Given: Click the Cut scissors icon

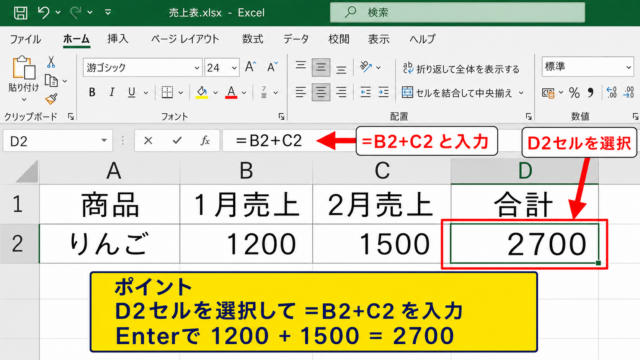Looking at the screenshot, I should coord(51,62).
